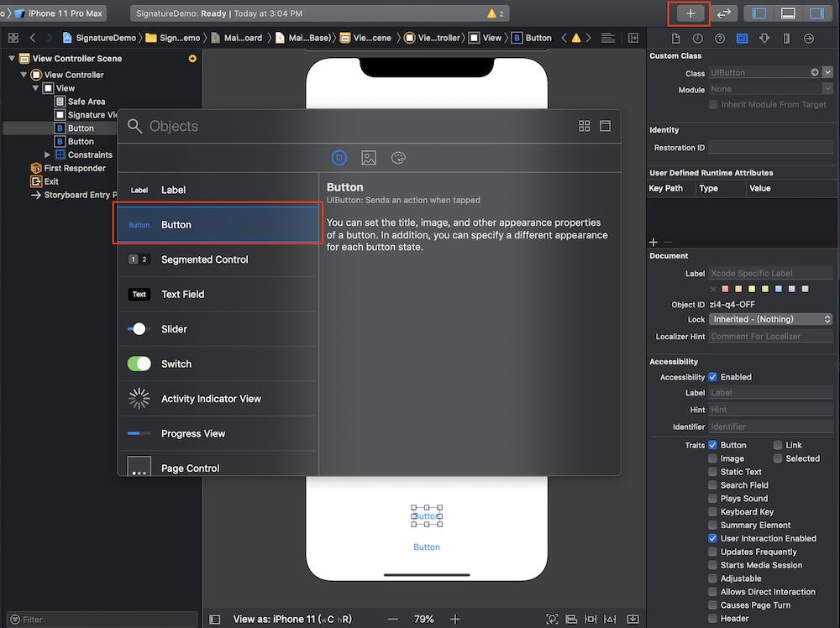The height and width of the screenshot is (628, 840).
Task: Check the Static Text trait
Action: [712, 472]
